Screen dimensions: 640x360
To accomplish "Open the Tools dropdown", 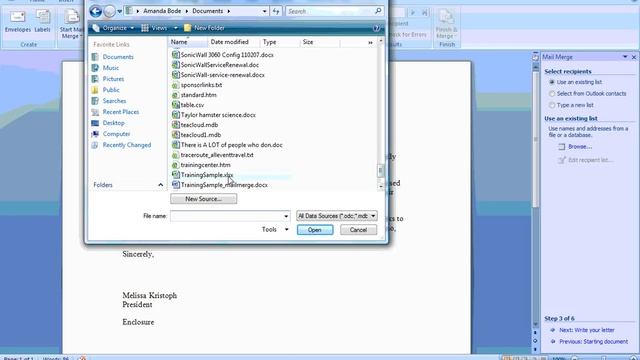I will point(276,229).
